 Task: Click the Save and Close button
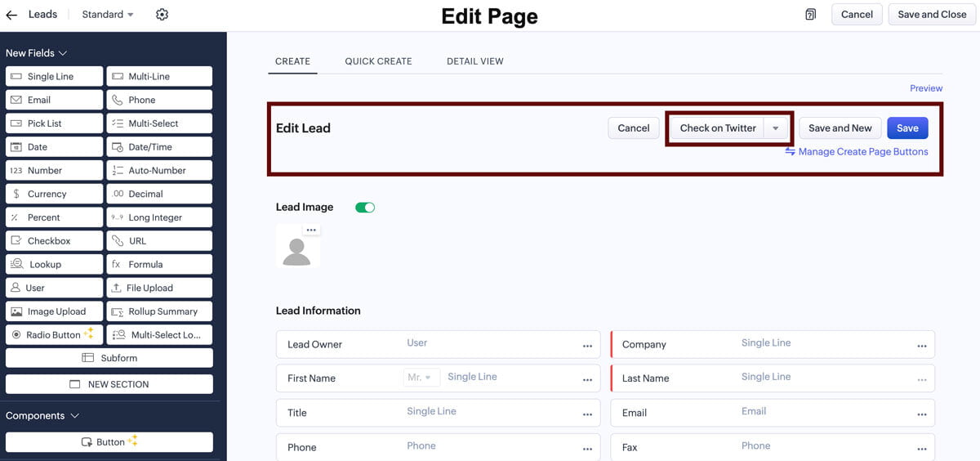click(x=932, y=15)
